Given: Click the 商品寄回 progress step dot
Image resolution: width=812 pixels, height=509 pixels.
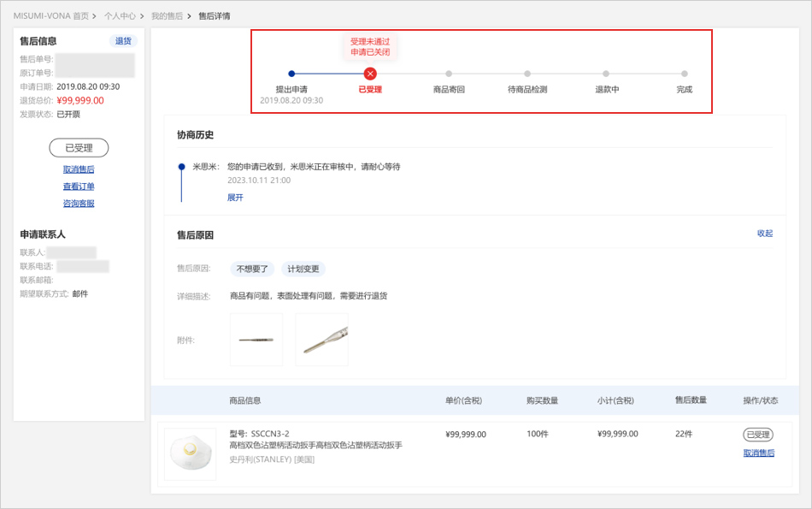Looking at the screenshot, I should click(x=449, y=74).
